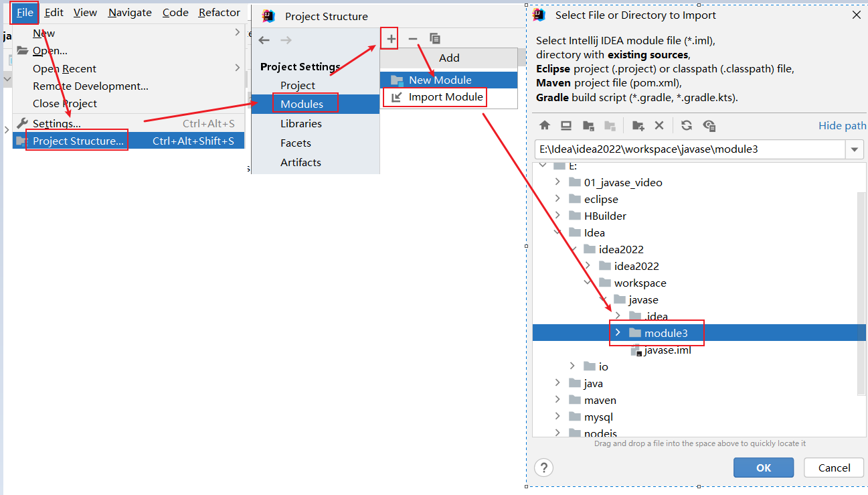Screen dimensions: 868x495
Task: Open the File menu
Action: 25,12
